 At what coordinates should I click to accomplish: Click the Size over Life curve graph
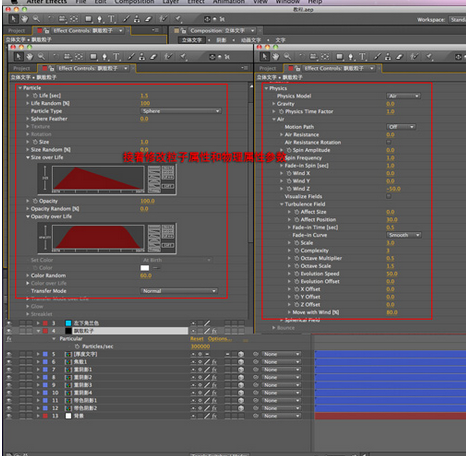[98, 179]
